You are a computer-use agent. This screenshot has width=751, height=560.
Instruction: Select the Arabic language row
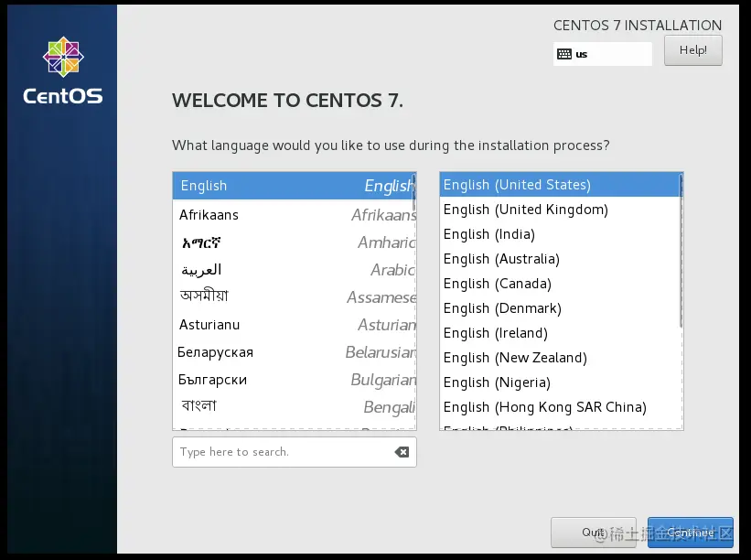tap(294, 270)
